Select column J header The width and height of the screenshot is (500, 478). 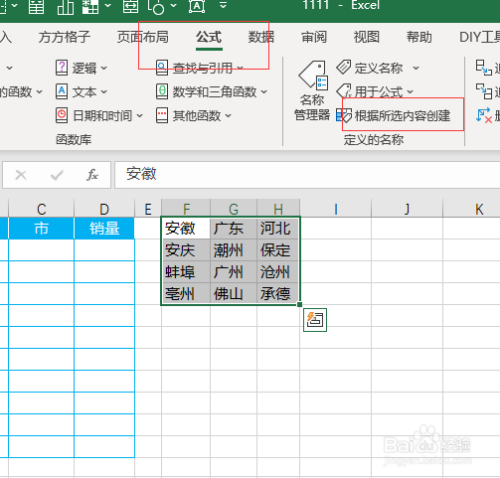tap(407, 209)
